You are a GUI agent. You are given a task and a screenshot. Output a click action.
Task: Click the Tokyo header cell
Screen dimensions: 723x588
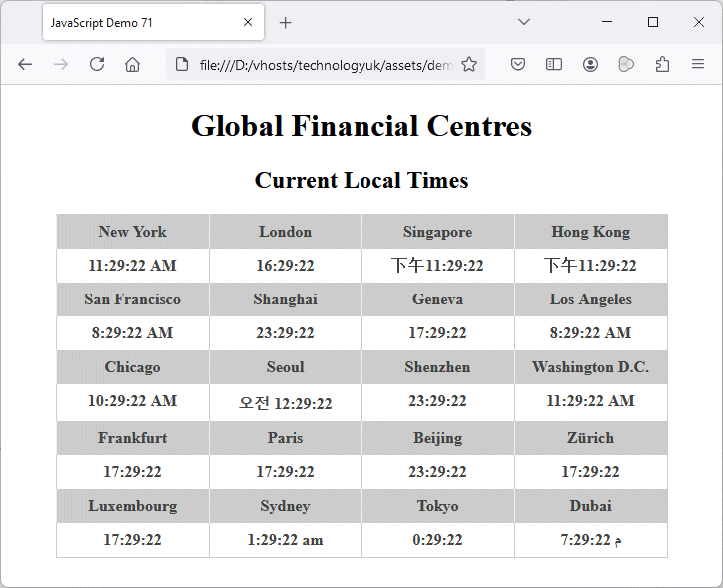pos(438,506)
